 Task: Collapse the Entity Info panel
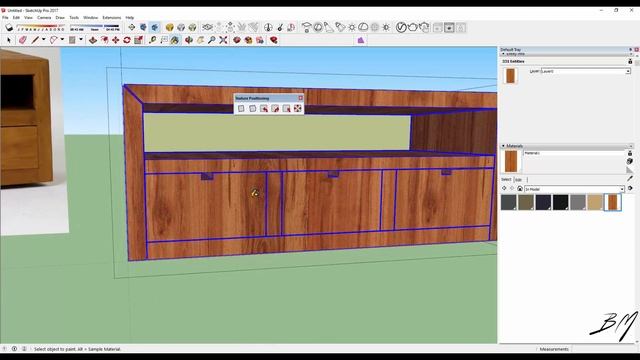(503, 53)
